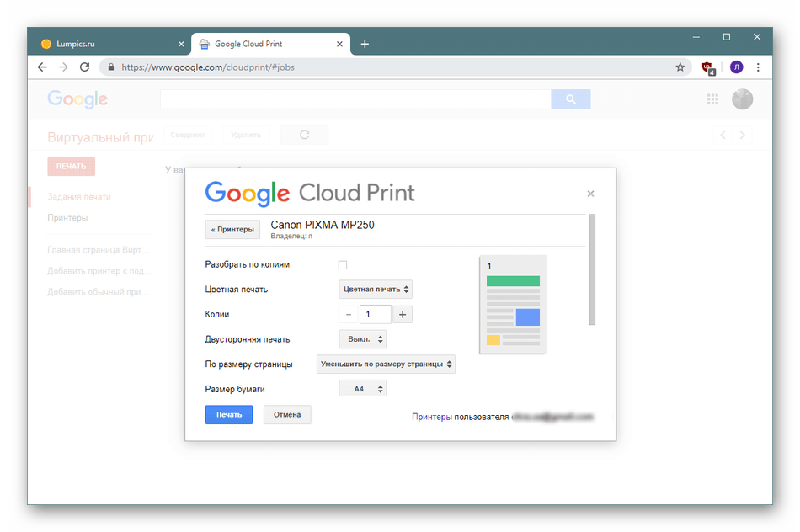Image resolution: width=800 pixels, height=532 pixels.
Task: Select the Google Cloud Print tab
Action: (x=271, y=44)
